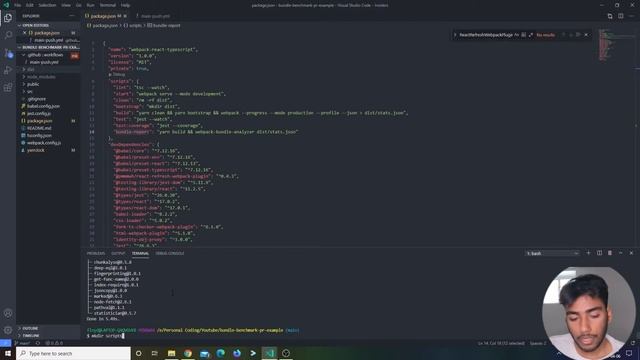Open the Manage gear icon
Viewport: 640px width, 360px height.
coord(8,330)
